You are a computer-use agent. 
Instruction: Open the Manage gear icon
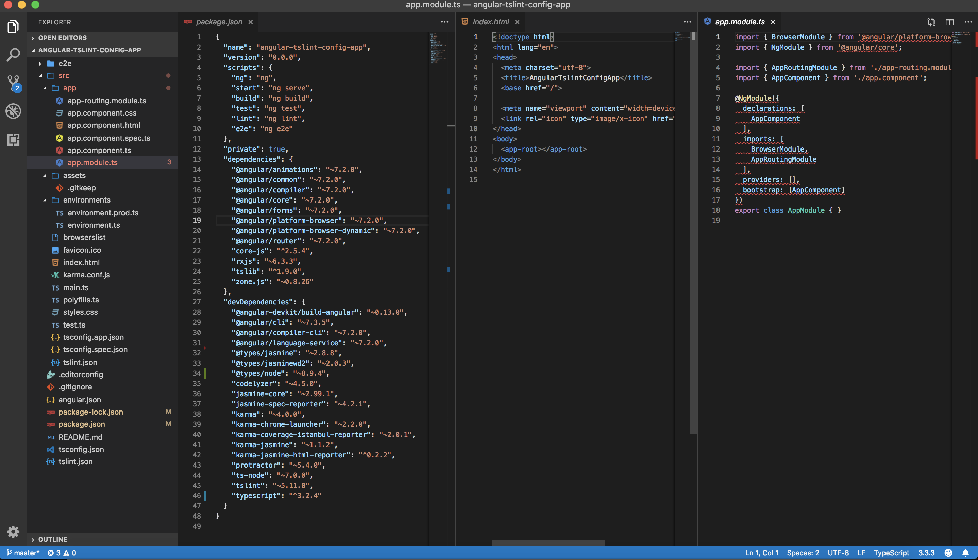[13, 531]
